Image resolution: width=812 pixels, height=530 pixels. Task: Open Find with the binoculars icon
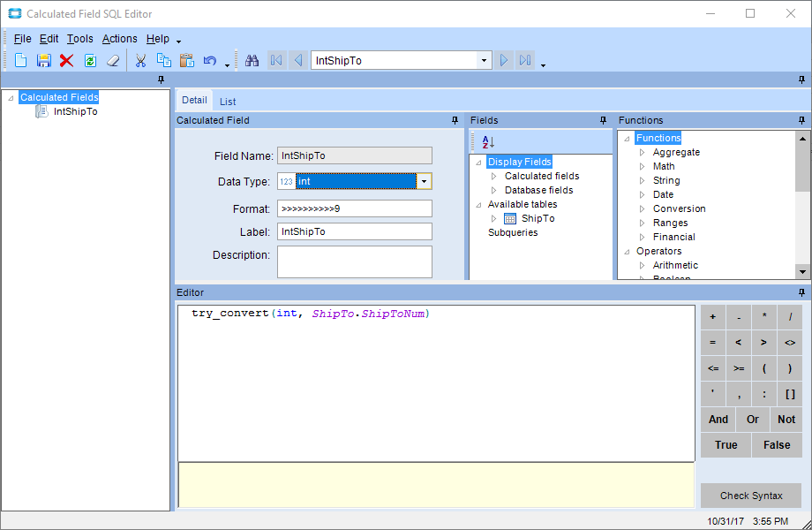click(x=252, y=61)
